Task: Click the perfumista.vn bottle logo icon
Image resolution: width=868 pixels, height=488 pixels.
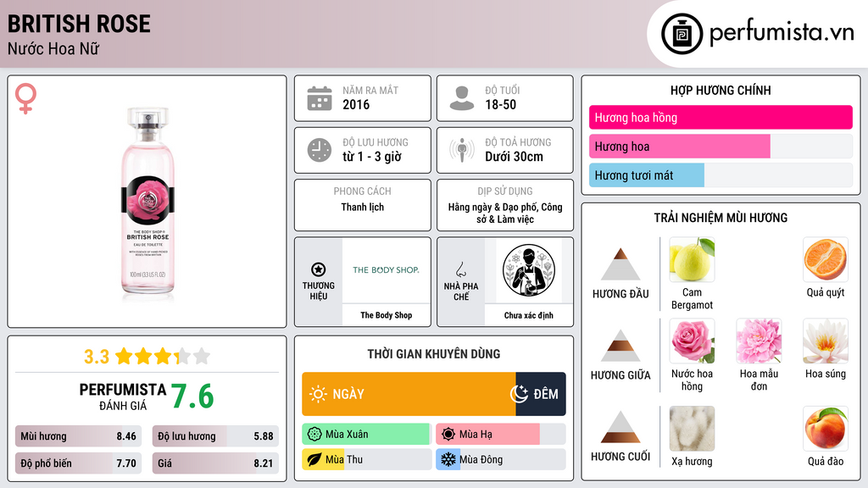Action: click(x=682, y=34)
